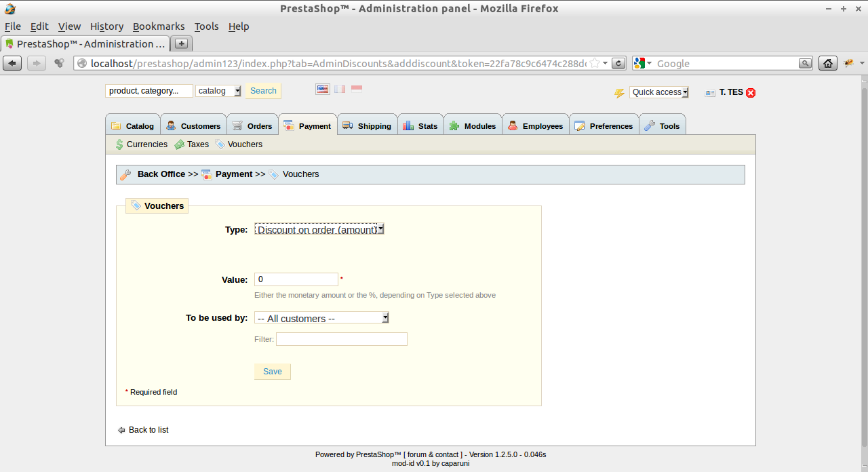Click the Back to list arrow icon
868x472 pixels.
coord(121,430)
